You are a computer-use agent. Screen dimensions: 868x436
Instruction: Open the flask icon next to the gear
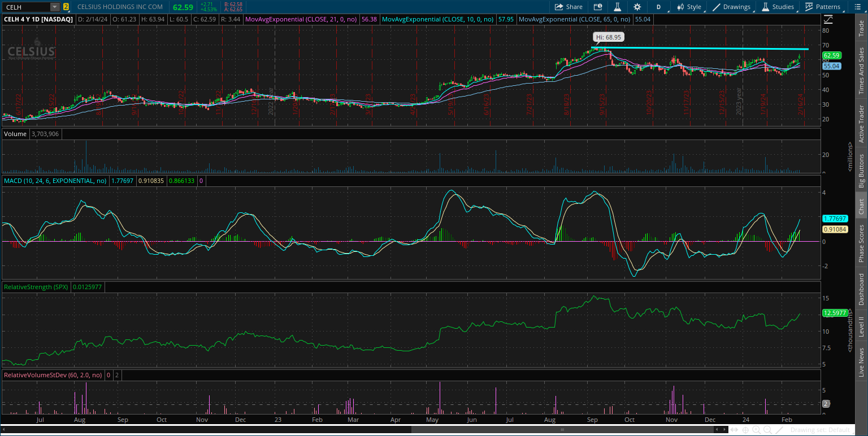[x=618, y=7]
